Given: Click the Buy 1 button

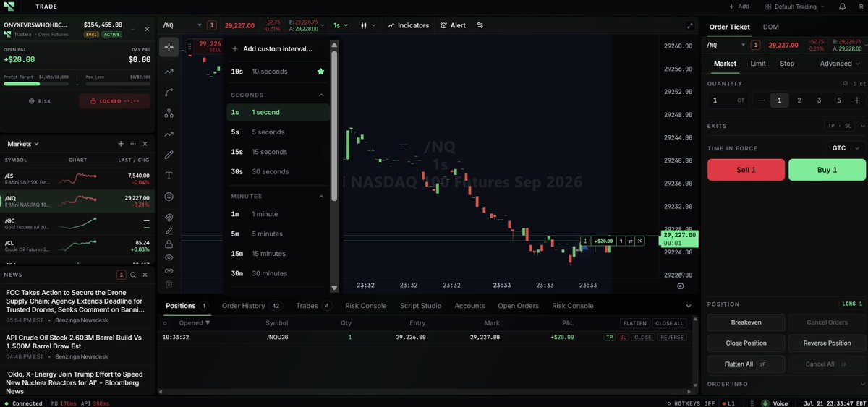Looking at the screenshot, I should coord(827,170).
